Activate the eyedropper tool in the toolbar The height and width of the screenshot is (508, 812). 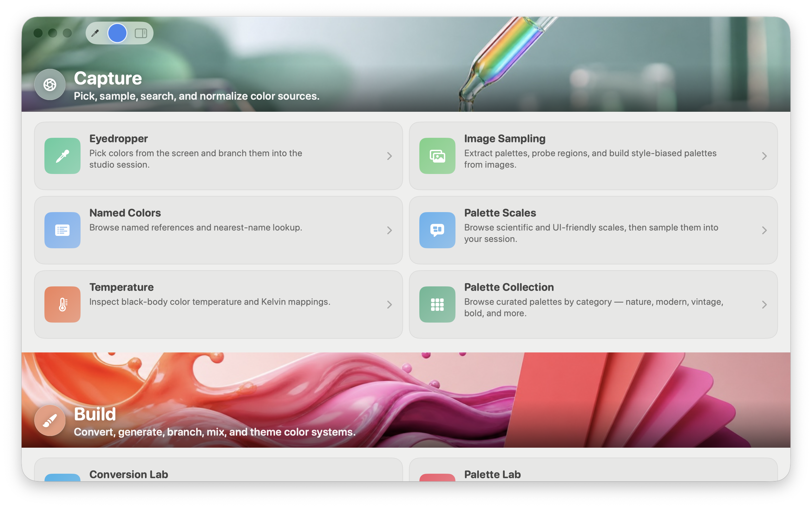95,33
